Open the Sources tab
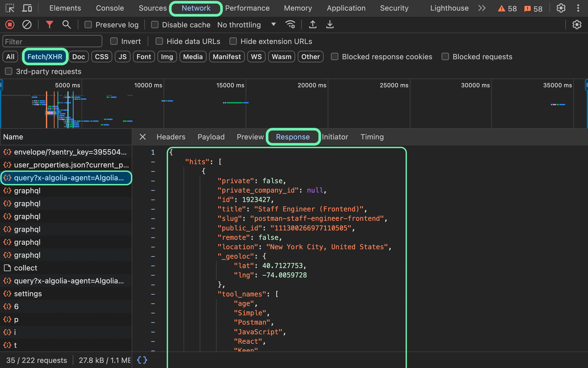 pyautogui.click(x=153, y=8)
